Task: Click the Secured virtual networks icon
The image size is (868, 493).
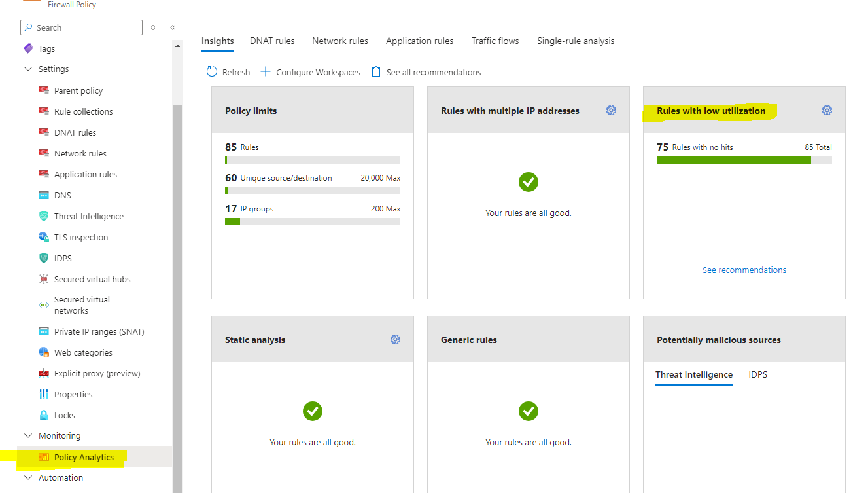Action: click(44, 305)
